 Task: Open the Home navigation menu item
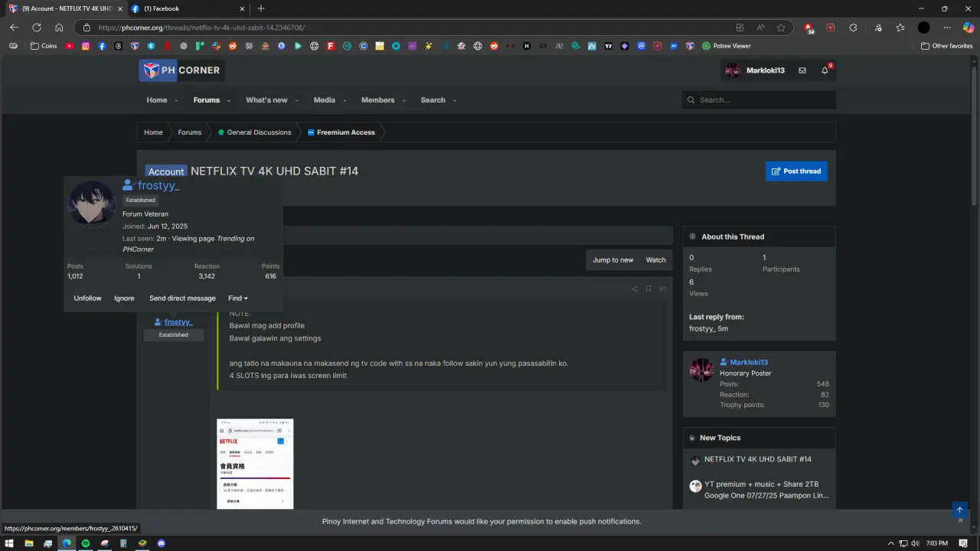click(157, 100)
